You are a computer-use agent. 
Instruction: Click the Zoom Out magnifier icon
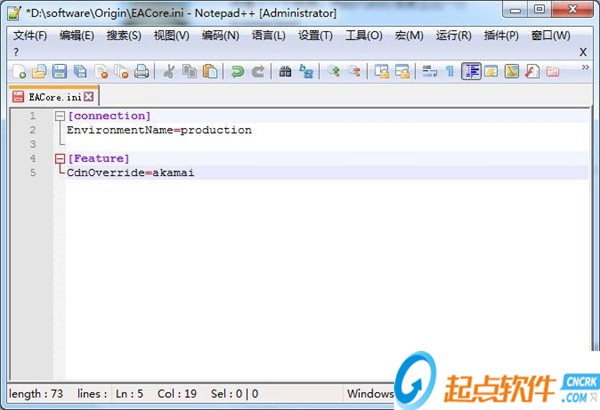(354, 71)
